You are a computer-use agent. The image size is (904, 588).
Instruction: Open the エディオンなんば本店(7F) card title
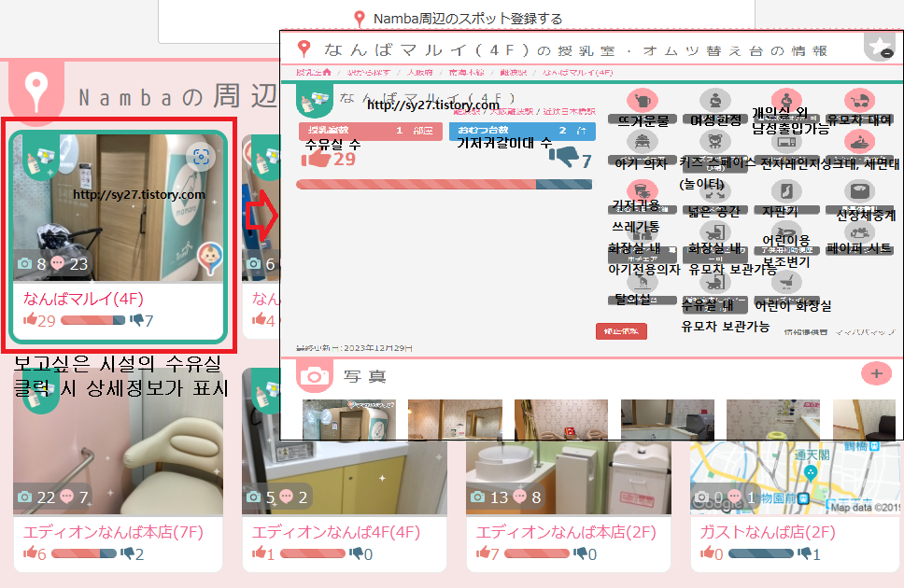tap(113, 532)
